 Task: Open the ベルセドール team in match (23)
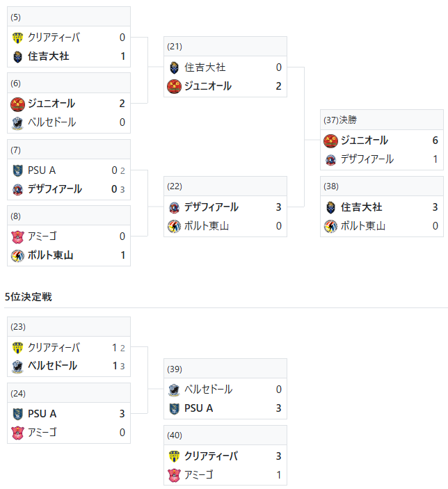[x=52, y=365]
